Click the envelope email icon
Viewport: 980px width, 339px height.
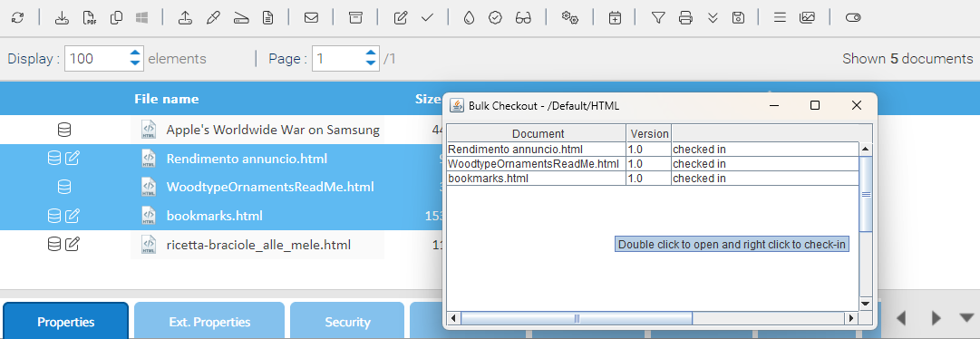[311, 18]
